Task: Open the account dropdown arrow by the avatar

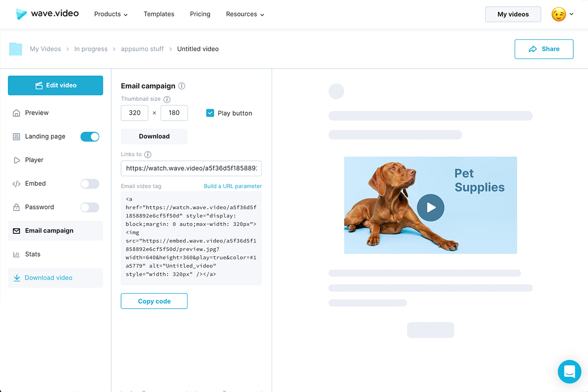Action: [572, 15]
